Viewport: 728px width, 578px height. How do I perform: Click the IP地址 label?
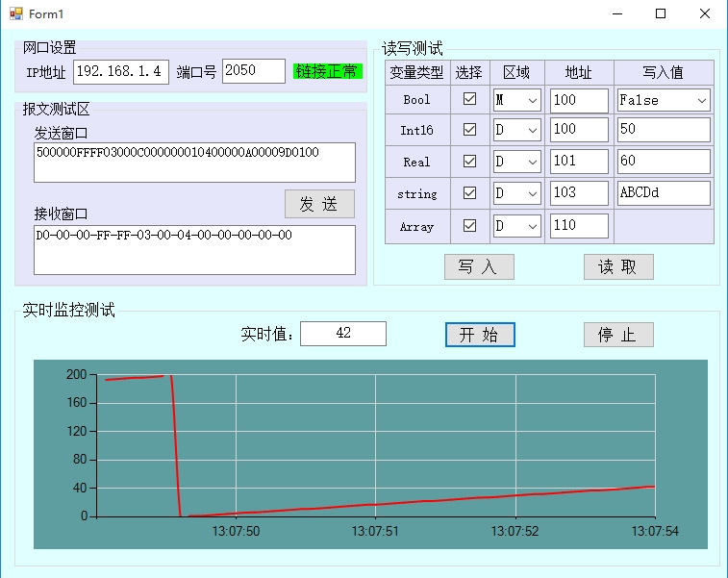(x=45, y=72)
